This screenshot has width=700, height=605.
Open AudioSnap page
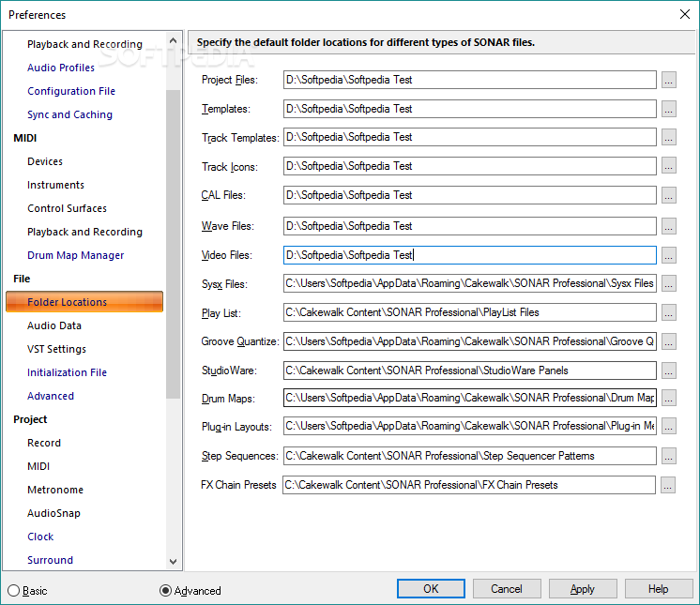click(x=53, y=513)
